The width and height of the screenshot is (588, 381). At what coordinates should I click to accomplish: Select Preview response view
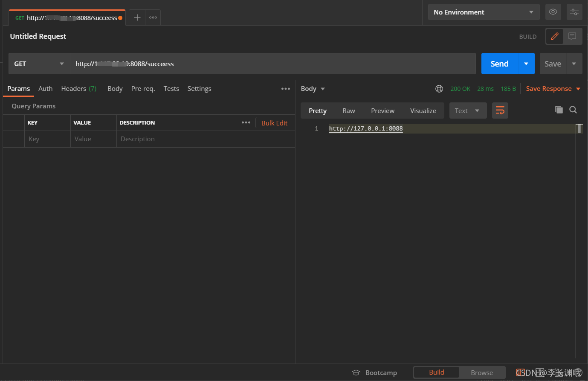coord(382,111)
